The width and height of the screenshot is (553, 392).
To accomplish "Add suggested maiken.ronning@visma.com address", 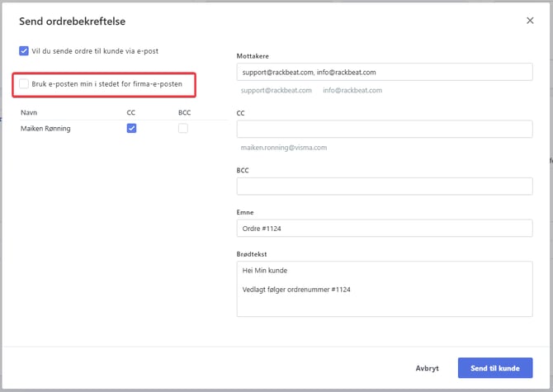I will click(x=284, y=148).
